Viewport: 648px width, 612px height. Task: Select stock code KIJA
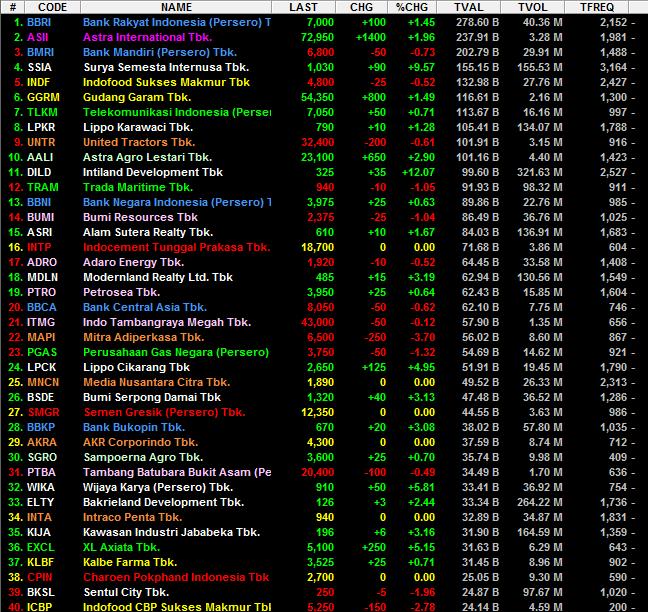[x=38, y=532]
